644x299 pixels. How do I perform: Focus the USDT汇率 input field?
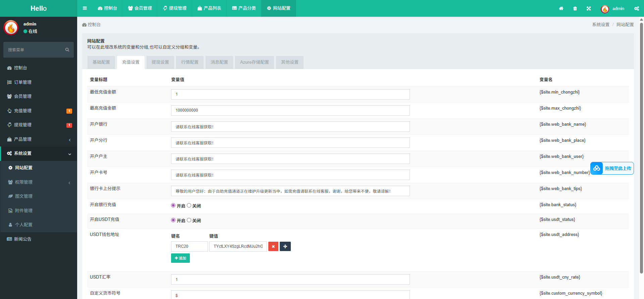[x=290, y=280]
